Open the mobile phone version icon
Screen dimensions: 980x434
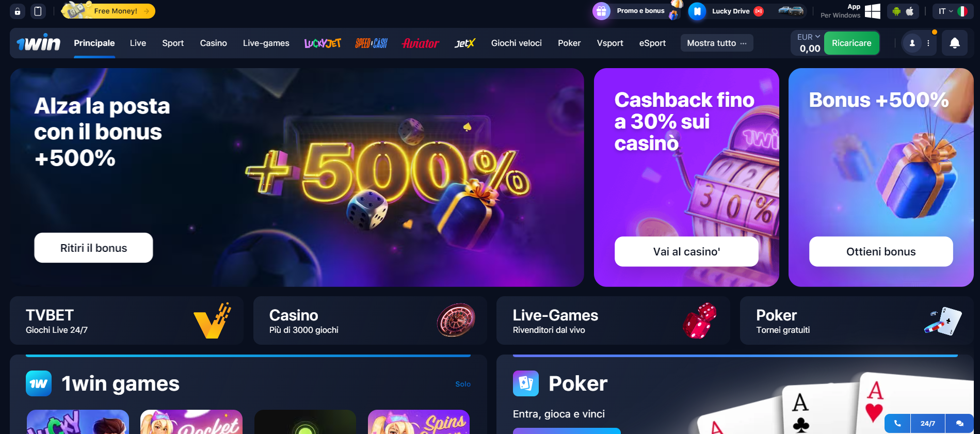[x=38, y=11]
